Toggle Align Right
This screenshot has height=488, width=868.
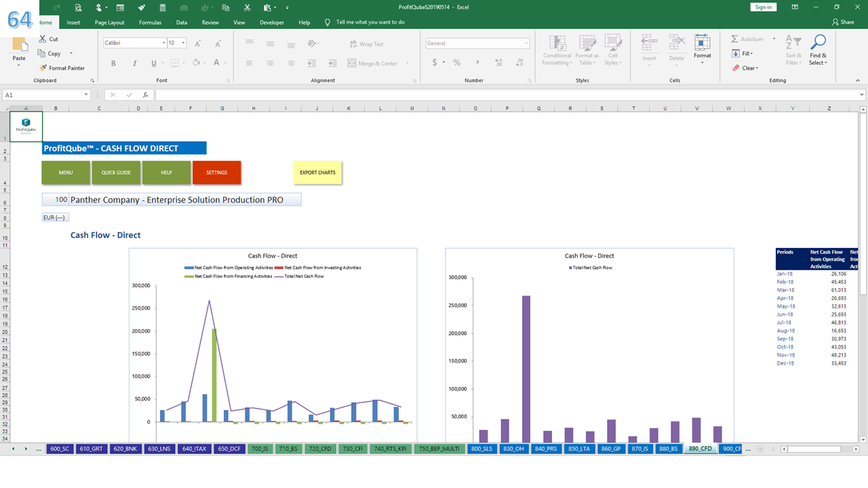290,63
